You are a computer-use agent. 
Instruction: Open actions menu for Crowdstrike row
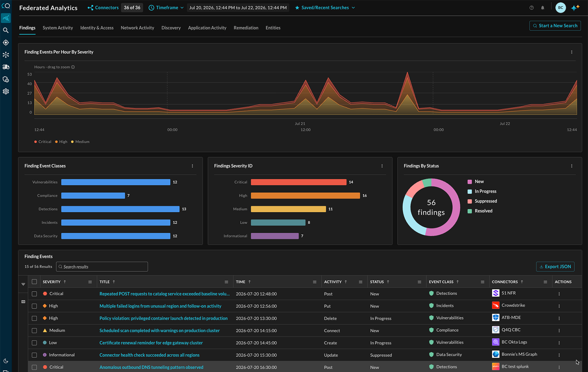559,306
